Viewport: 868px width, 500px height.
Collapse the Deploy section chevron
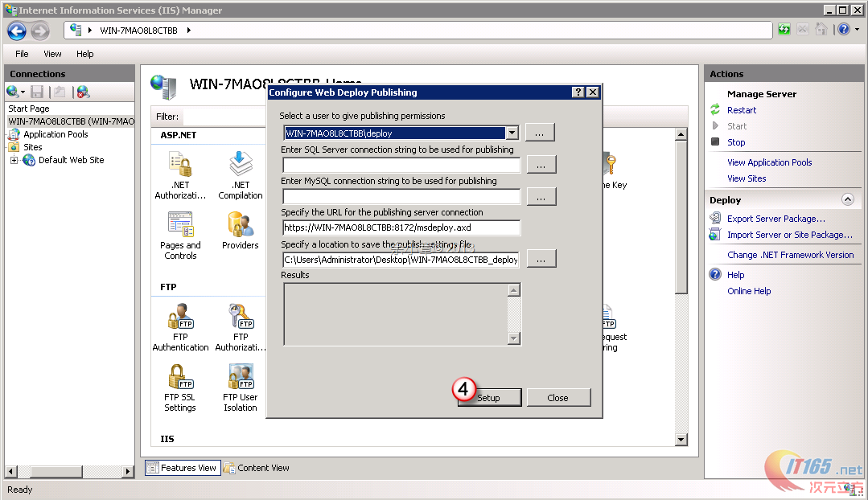click(x=848, y=199)
